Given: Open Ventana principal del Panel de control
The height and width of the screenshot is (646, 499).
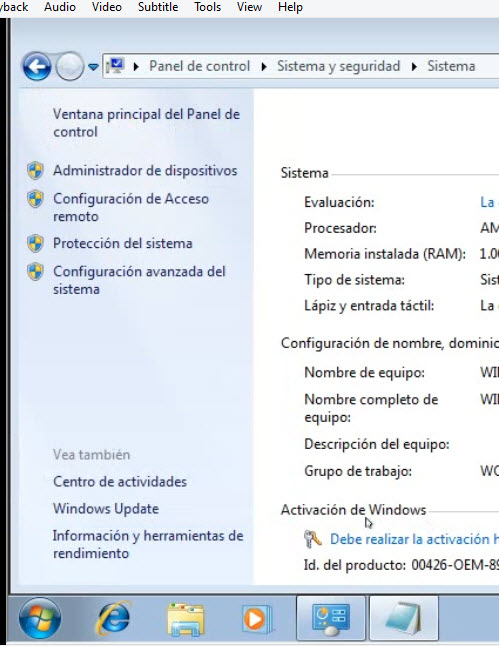Looking at the screenshot, I should [x=146, y=123].
